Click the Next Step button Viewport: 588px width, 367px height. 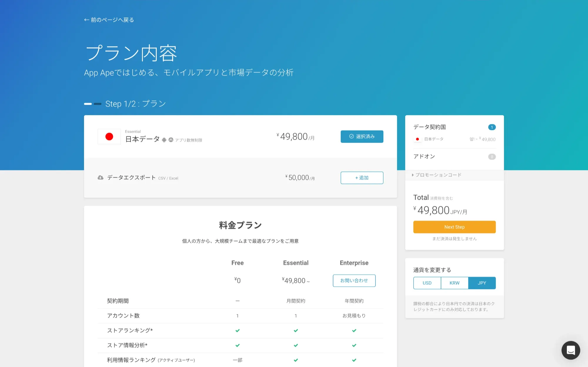click(x=454, y=227)
